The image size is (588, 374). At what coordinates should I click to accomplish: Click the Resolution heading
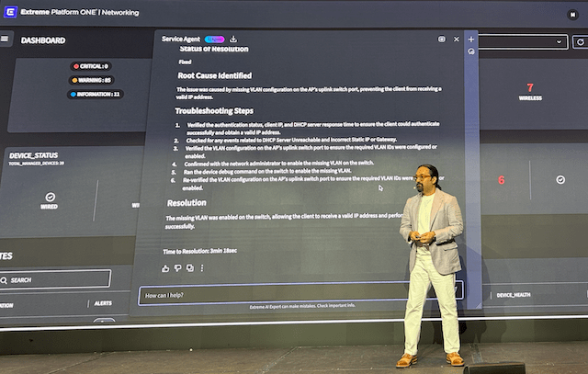[x=187, y=203]
